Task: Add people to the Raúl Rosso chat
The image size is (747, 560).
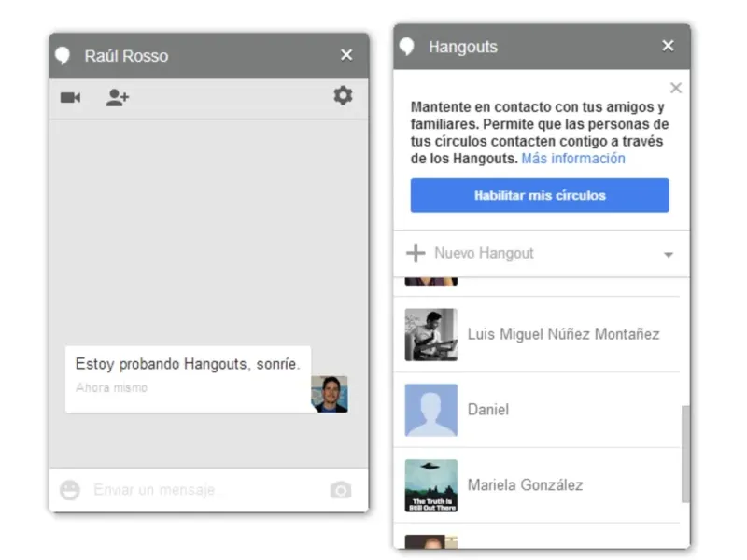Action: 118,98
